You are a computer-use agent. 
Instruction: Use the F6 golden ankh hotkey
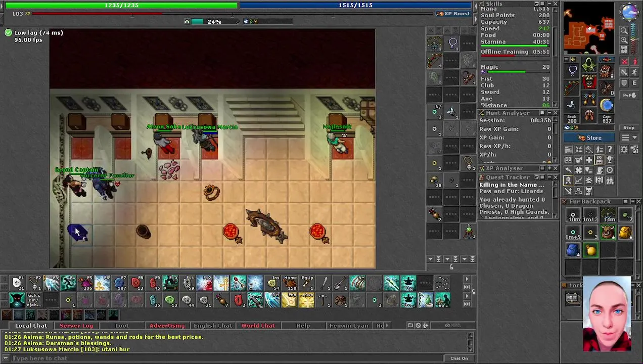tap(102, 283)
